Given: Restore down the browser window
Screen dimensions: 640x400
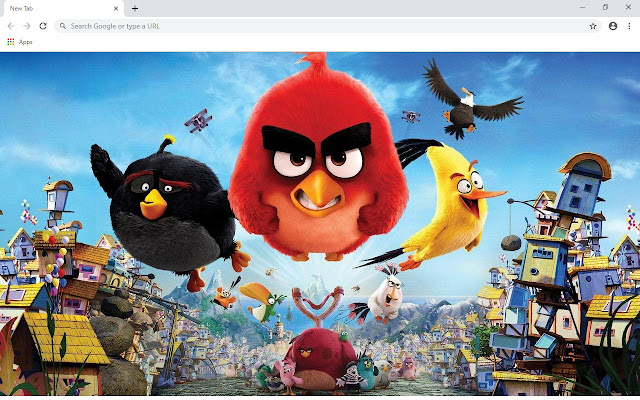Looking at the screenshot, I should click(605, 7).
